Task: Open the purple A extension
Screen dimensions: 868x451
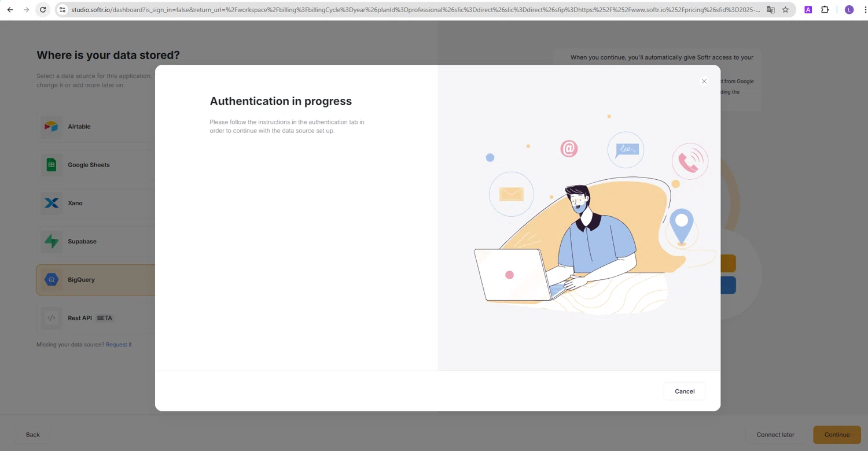Action: pos(808,10)
